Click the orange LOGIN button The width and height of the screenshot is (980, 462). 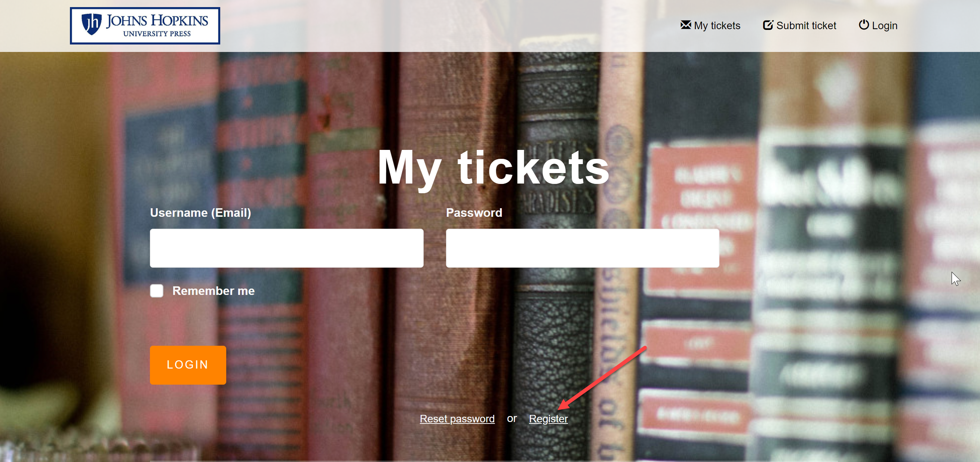[x=188, y=365]
